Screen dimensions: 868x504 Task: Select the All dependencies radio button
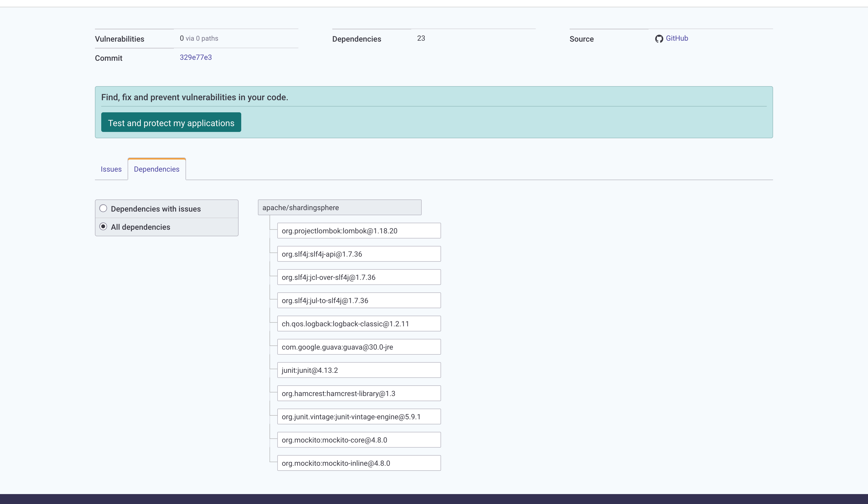point(103,227)
